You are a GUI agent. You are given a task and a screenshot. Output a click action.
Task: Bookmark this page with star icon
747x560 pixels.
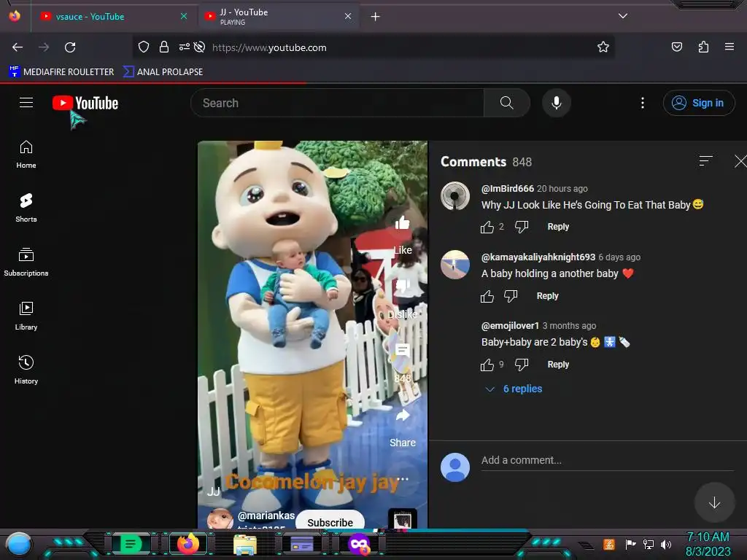(x=603, y=47)
